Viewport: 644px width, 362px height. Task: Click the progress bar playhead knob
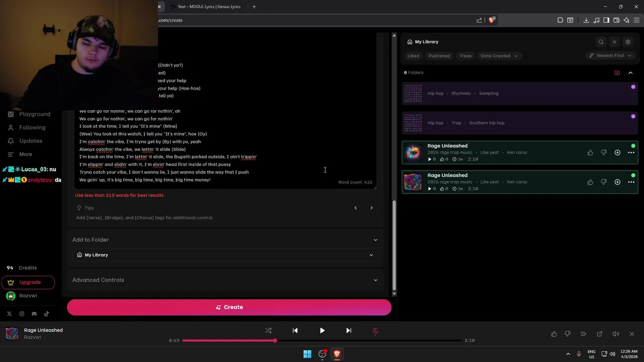click(275, 340)
